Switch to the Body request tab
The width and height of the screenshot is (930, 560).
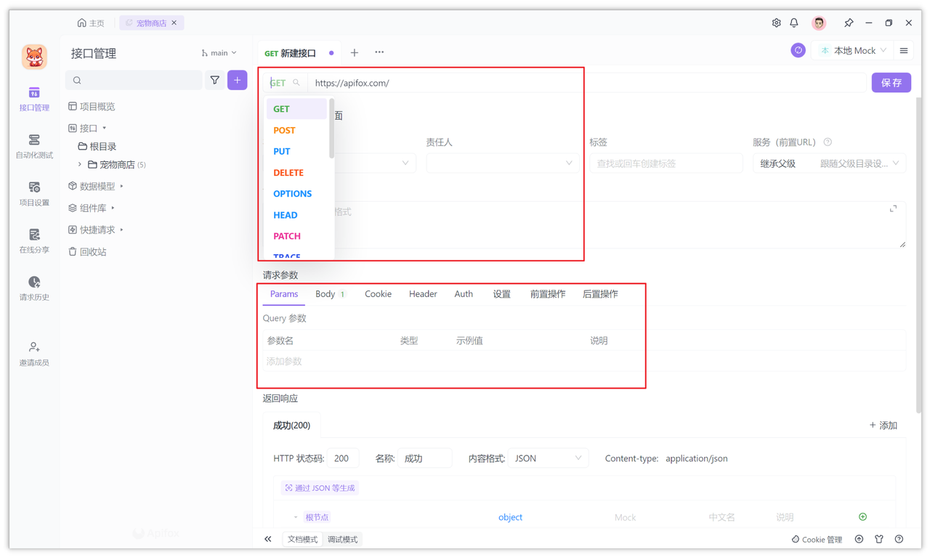(x=325, y=293)
